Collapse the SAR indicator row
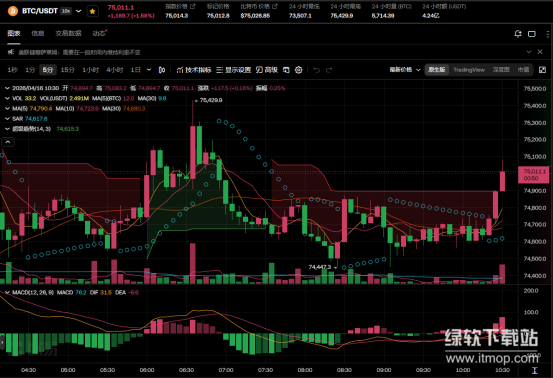 7,119
